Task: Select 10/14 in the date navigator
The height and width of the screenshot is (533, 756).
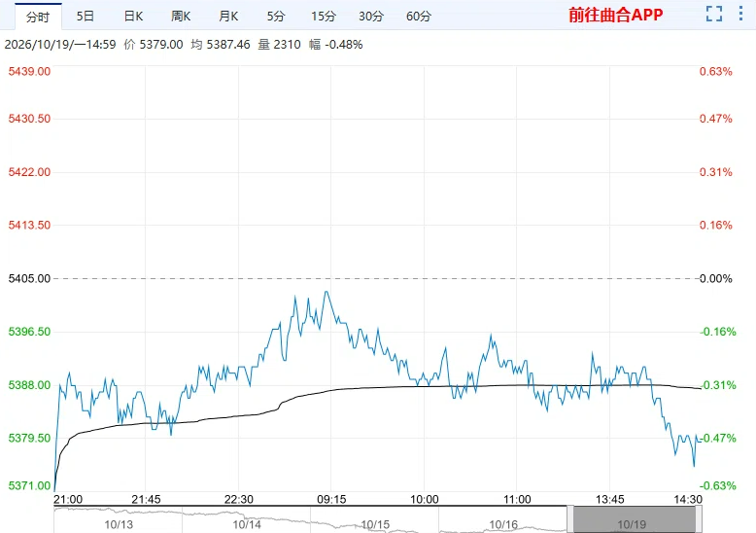Action: coord(247,524)
